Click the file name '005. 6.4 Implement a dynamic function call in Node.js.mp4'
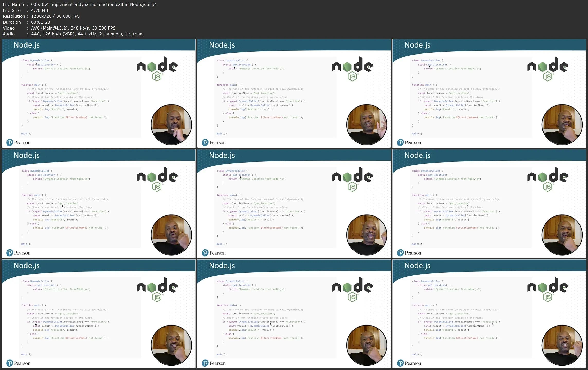Image resolution: width=588 pixels, height=370 pixels. point(94,4)
